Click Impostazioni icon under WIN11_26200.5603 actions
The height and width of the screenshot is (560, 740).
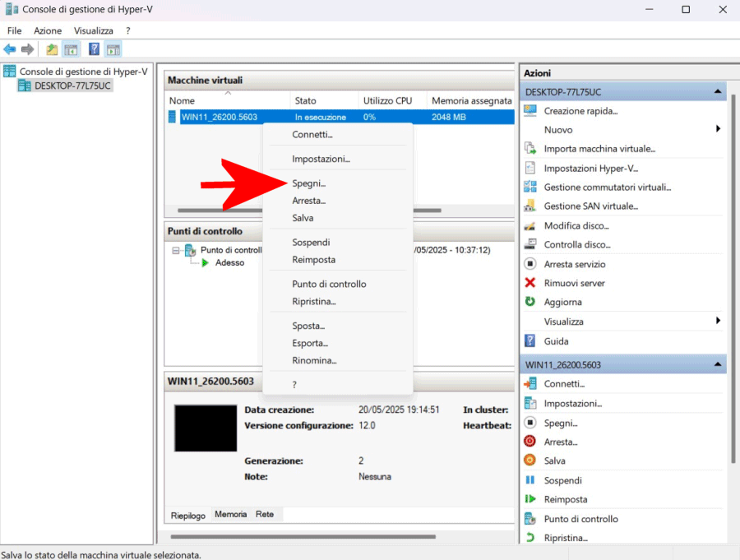[x=530, y=403]
